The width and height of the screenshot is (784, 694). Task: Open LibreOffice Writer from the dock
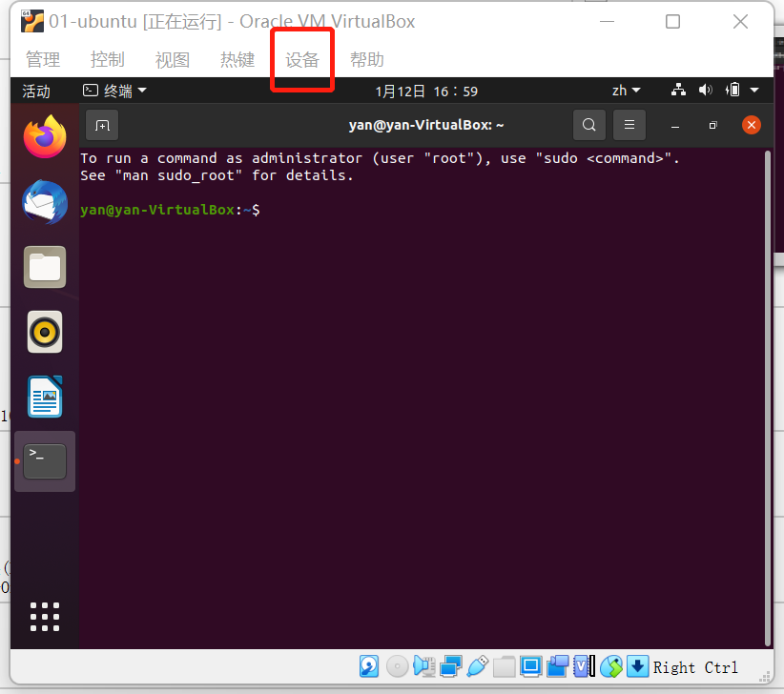[45, 397]
